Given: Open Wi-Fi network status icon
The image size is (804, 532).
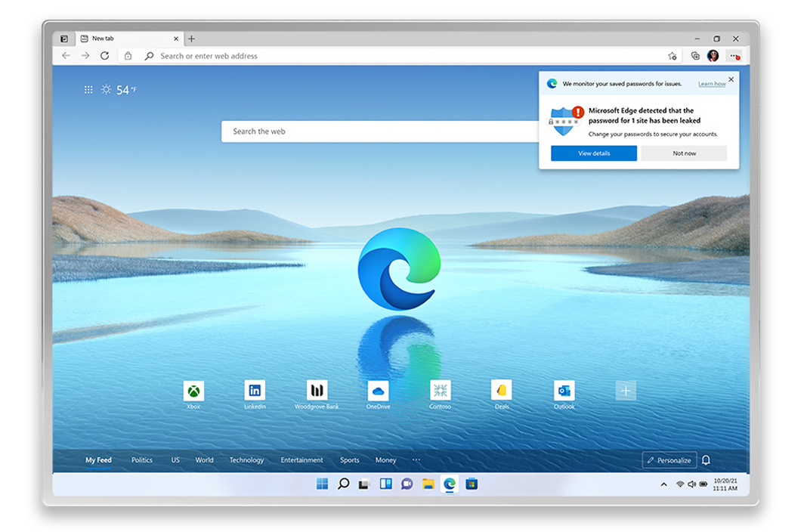Looking at the screenshot, I should tap(680, 484).
